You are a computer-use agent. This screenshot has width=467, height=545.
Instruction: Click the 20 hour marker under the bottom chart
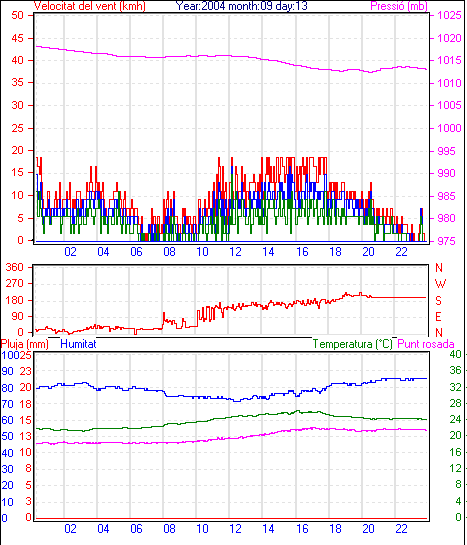(368, 529)
